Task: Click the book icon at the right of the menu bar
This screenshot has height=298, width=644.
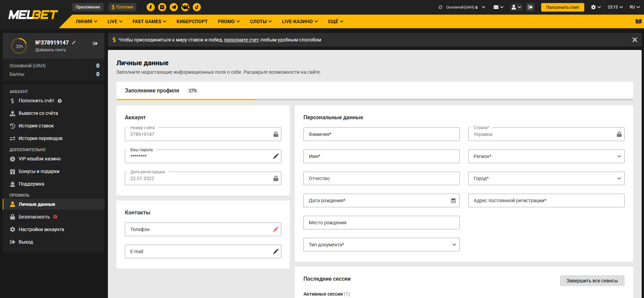Action: point(638,21)
